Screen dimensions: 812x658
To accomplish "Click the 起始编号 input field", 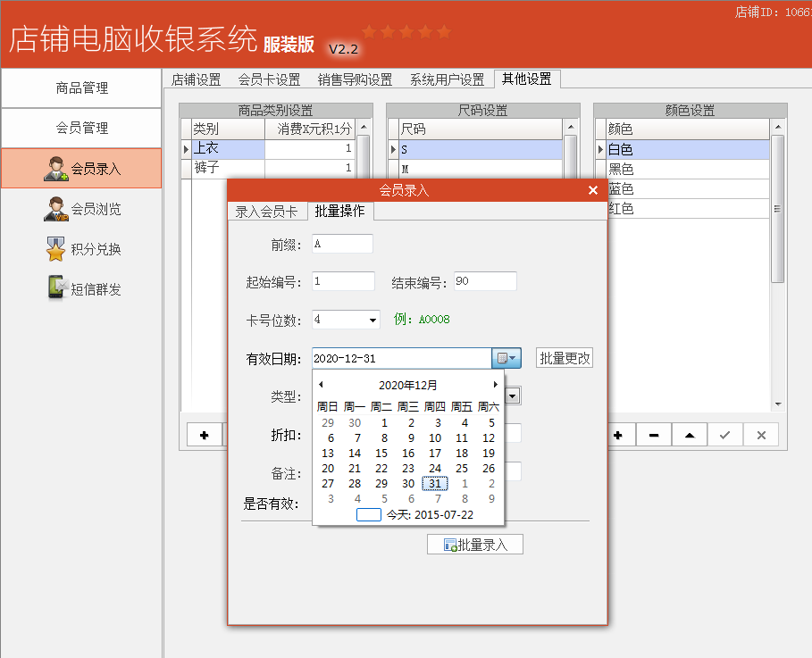I will point(343,281).
